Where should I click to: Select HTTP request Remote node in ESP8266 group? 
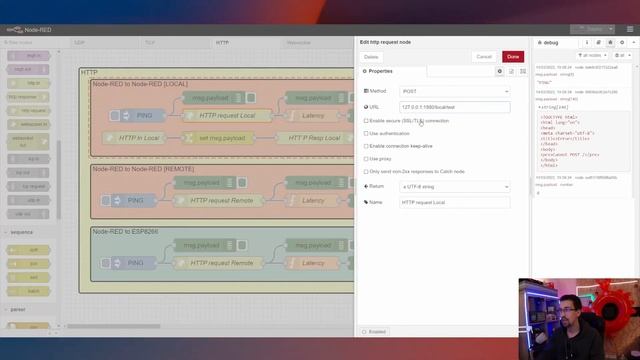pos(218,263)
